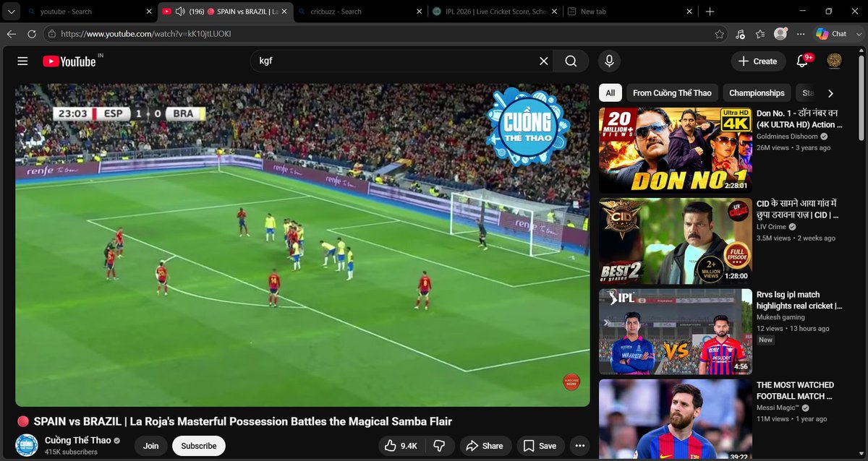Open the Copilot Chat button

coord(832,34)
